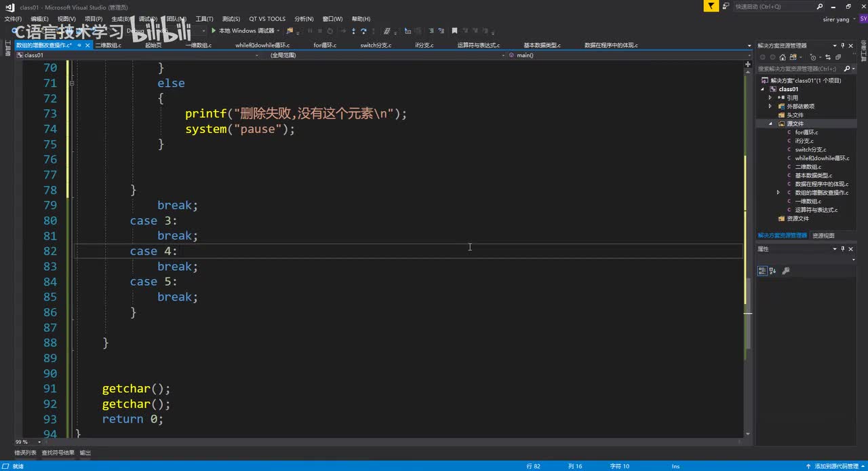The width and height of the screenshot is (868, 471).
Task: Select 二维数组.c in Solution Explorer
Action: pos(808,167)
